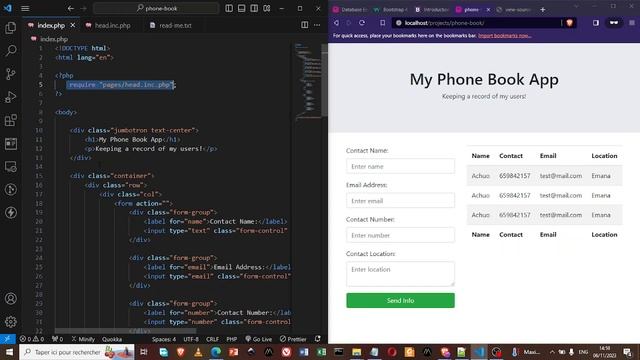Go back with the VS Code navigation arrow
Viewport: 640px width, 360px height.
pos(71,8)
